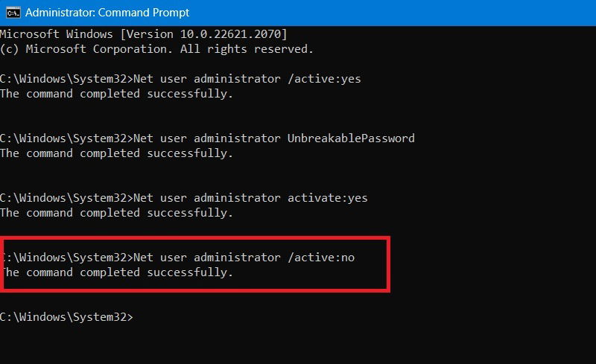596x364 pixels.
Task: Click the success message inside the red box
Action: tap(116, 272)
